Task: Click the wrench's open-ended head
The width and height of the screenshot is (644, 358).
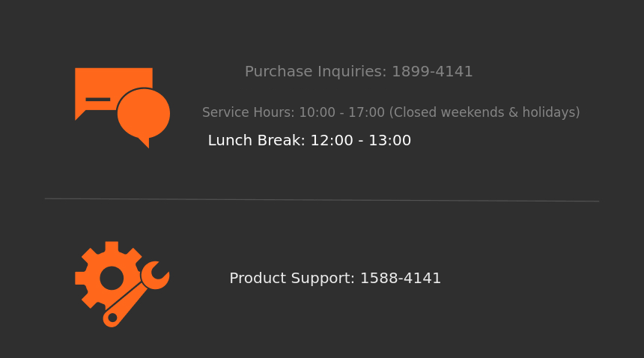Action: (x=155, y=275)
